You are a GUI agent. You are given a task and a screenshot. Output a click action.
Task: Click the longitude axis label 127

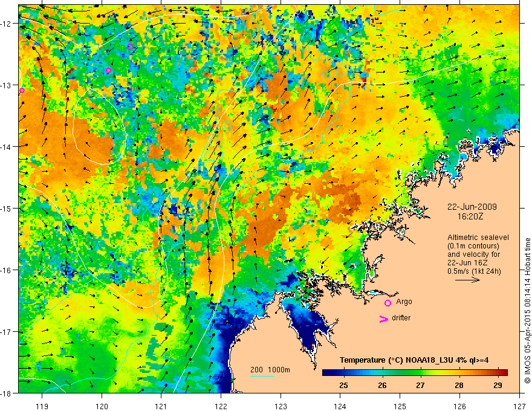click(x=519, y=406)
